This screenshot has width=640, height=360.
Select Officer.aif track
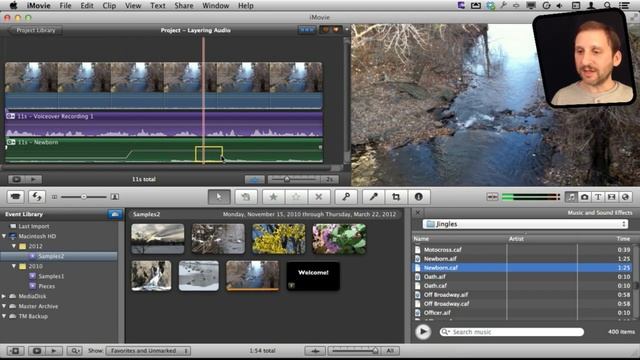coord(522,313)
